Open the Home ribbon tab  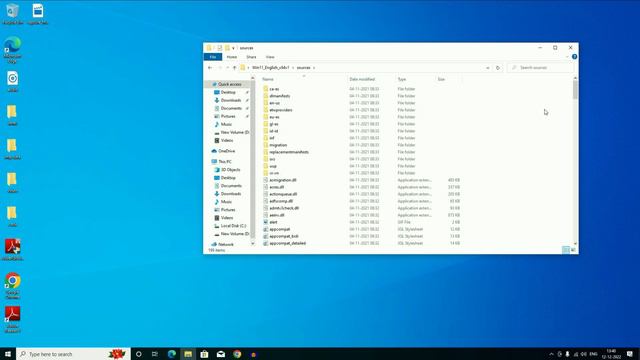click(231, 57)
